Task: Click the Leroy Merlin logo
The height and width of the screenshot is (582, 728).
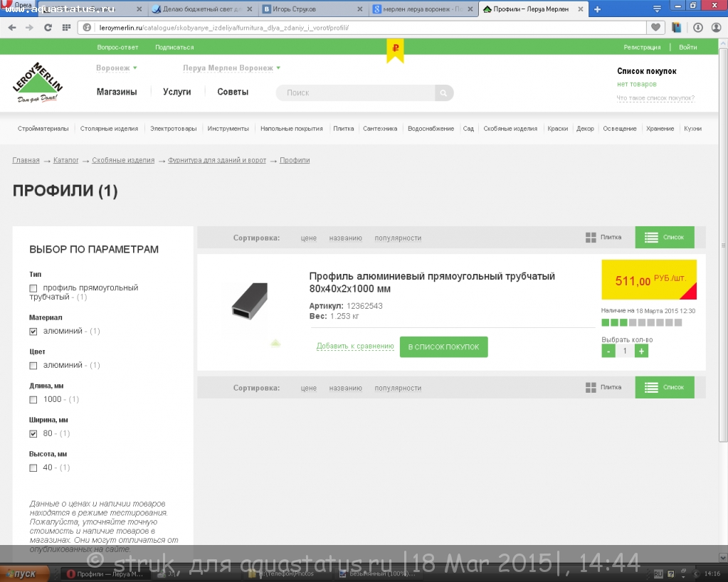Action: pos(37,82)
